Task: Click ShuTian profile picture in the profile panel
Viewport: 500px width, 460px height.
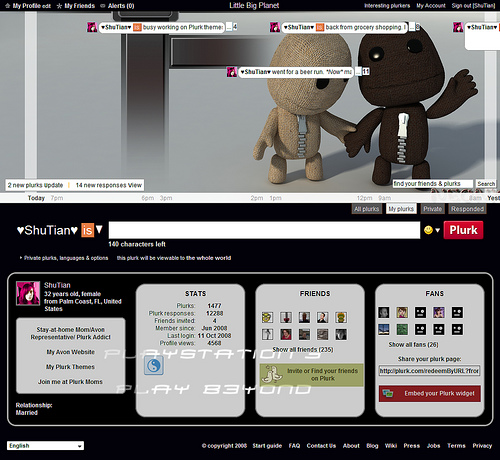Action: (x=28, y=293)
